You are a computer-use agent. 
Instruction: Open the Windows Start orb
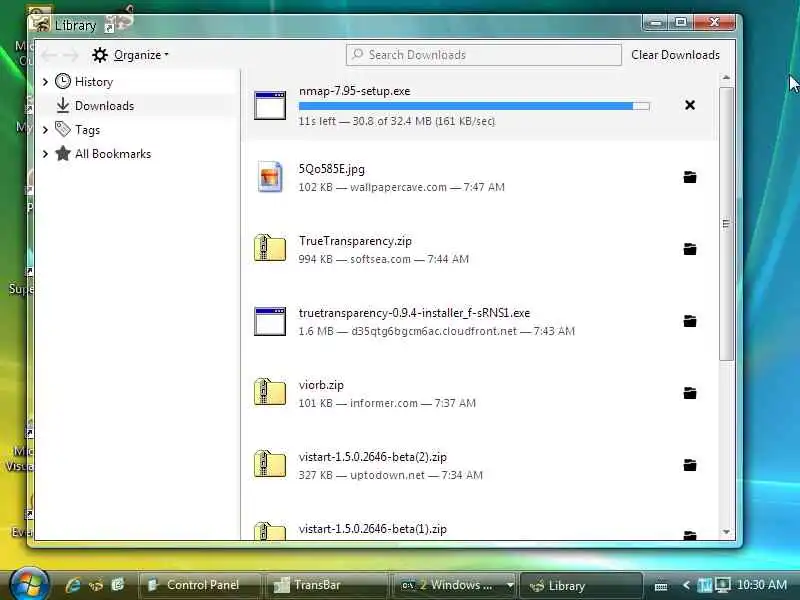29,585
